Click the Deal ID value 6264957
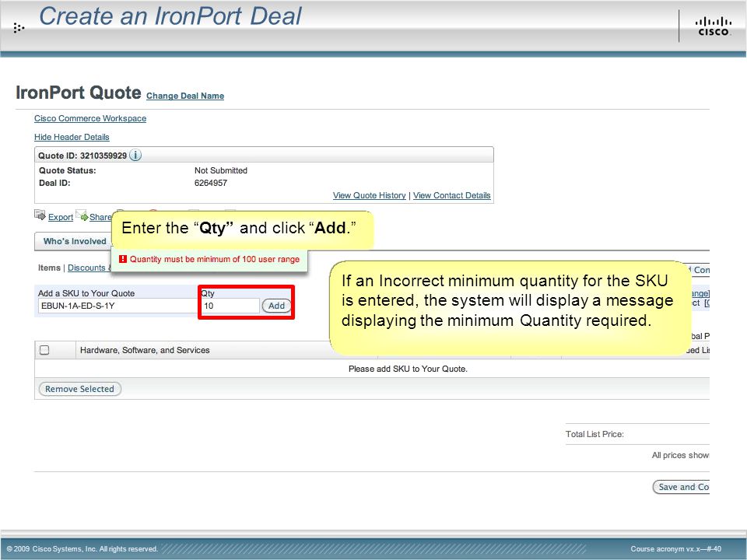This screenshot has width=747, height=560. coord(211,183)
